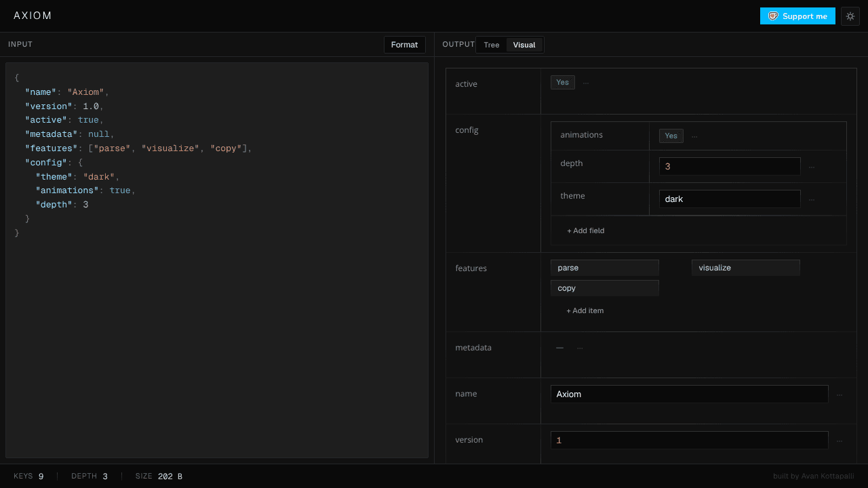Click the null metadata value in input

(x=98, y=134)
